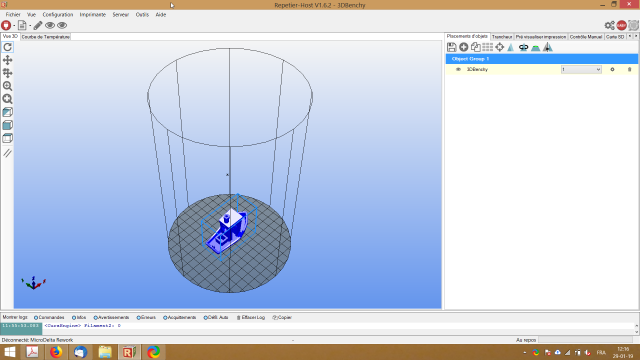
Task: Click Auto position grid icon
Action: 487,47
